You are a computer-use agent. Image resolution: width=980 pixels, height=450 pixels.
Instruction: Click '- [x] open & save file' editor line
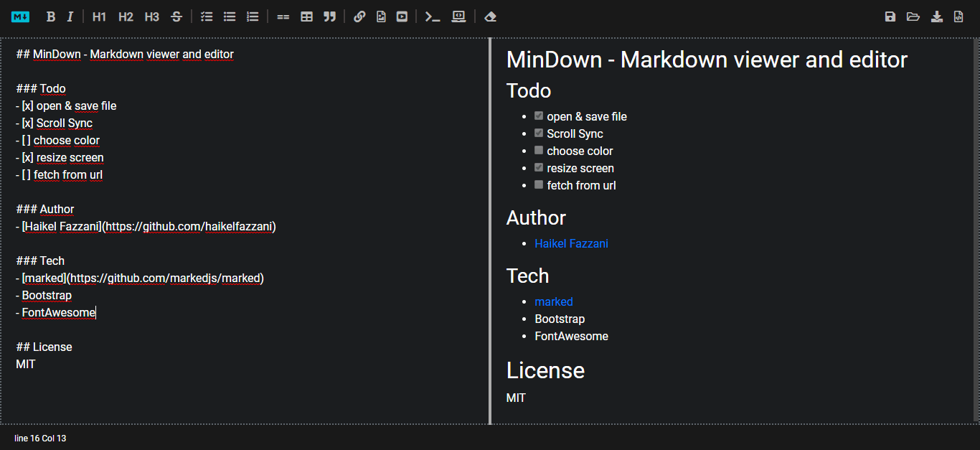click(66, 106)
